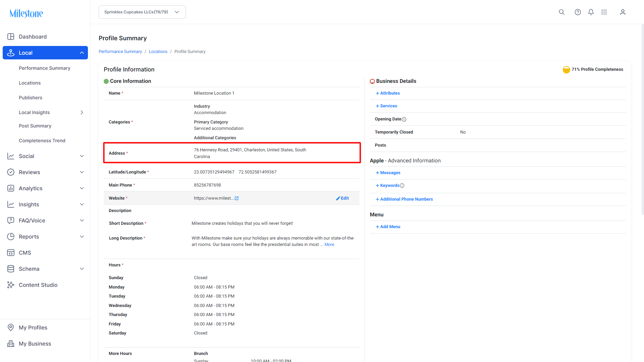Click the My Profiles pin icon
Screen dimensions: 644x362
(x=11, y=327)
